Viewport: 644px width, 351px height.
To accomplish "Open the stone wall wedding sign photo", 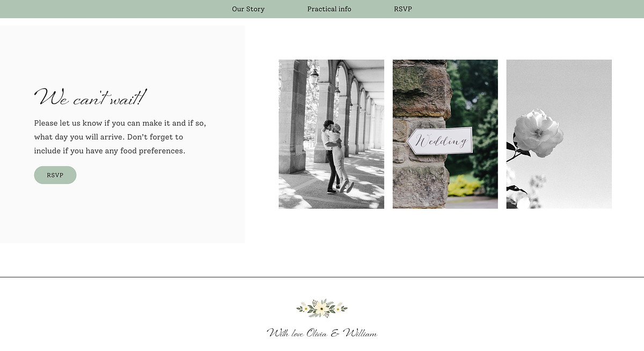I will point(445,134).
